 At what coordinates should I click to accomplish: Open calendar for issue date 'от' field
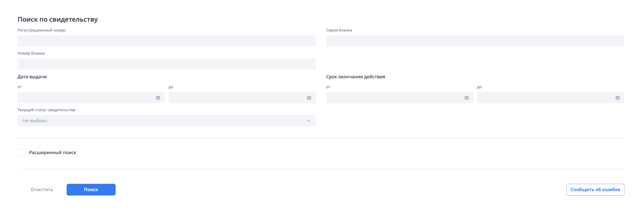pyautogui.click(x=158, y=98)
